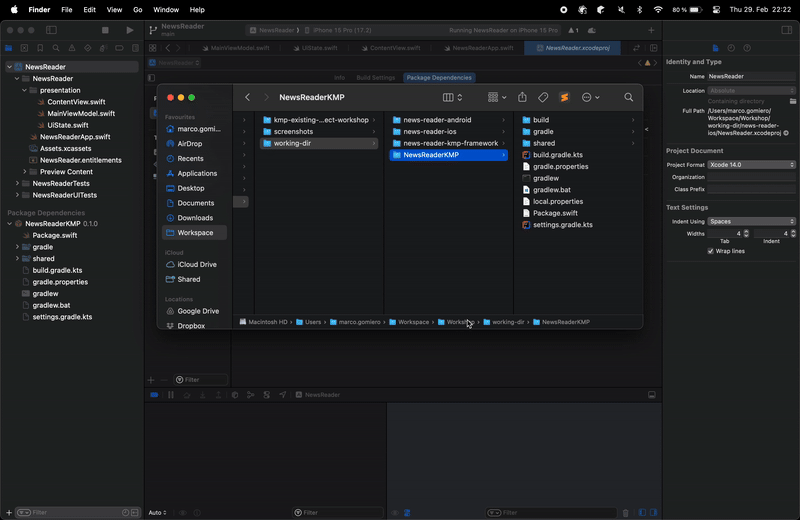
Task: Click Finder back navigation arrow
Action: [247, 97]
